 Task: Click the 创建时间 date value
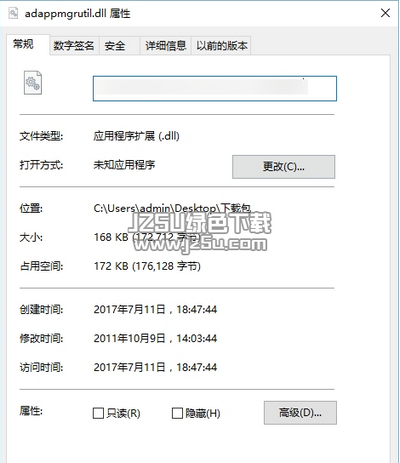[x=155, y=310]
